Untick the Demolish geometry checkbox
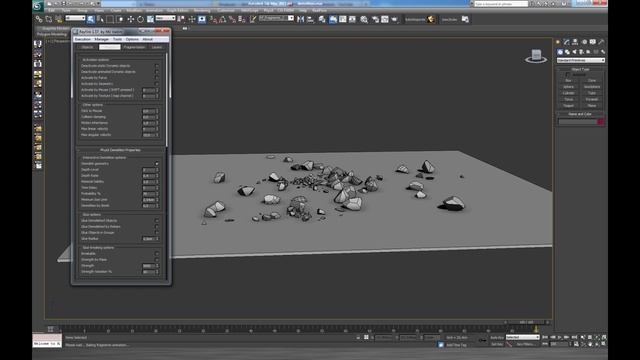This screenshot has width=640, height=360. coord(157,163)
